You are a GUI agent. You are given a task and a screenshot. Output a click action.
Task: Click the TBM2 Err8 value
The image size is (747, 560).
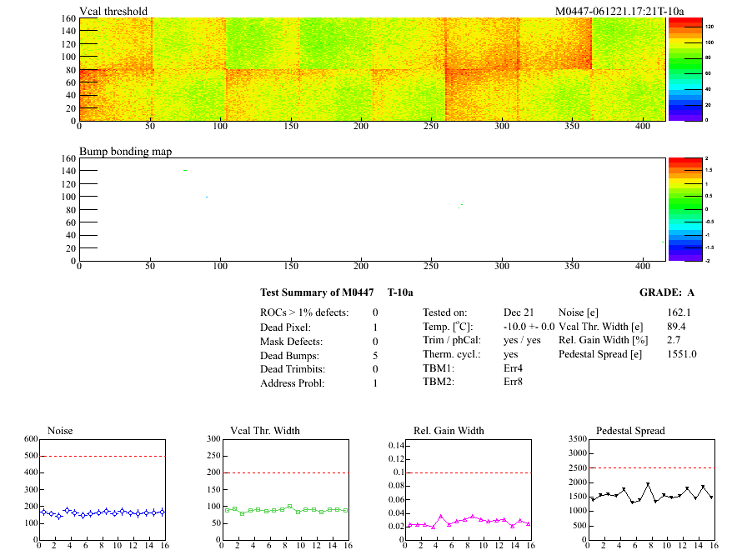click(x=514, y=382)
